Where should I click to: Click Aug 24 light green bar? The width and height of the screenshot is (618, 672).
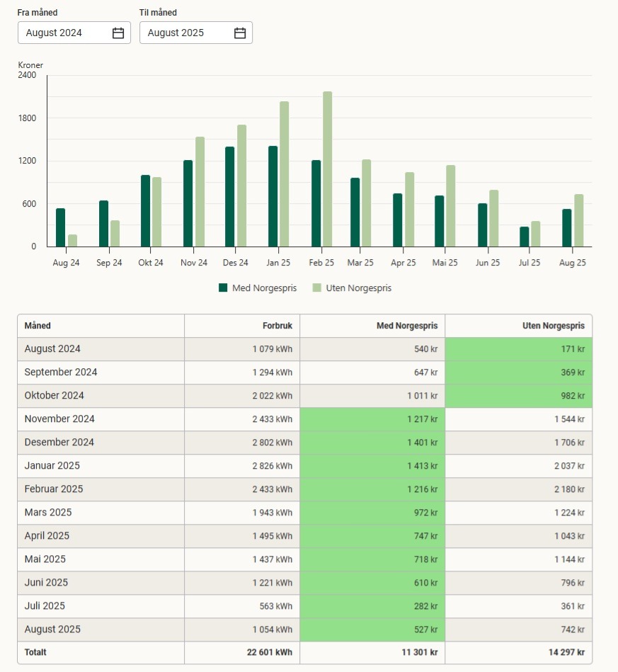pos(72,241)
